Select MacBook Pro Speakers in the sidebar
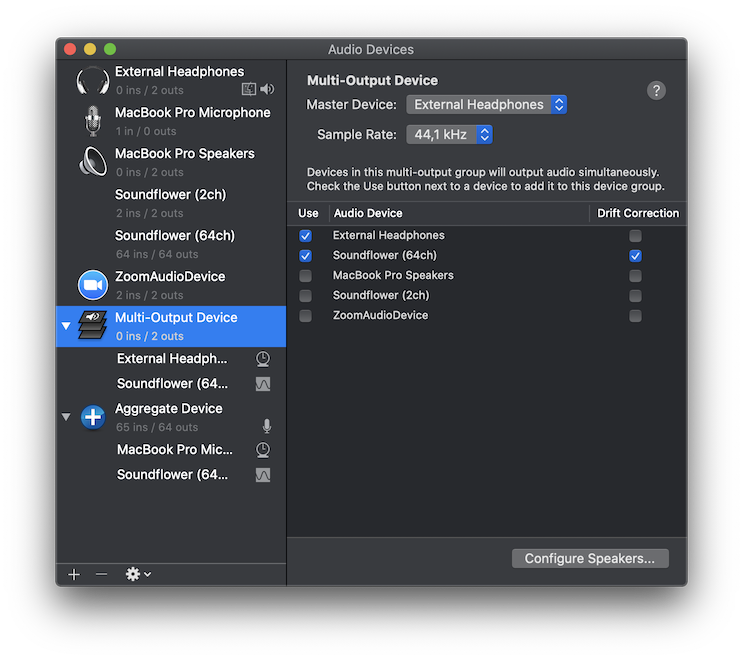The height and width of the screenshot is (660, 743). (x=171, y=162)
